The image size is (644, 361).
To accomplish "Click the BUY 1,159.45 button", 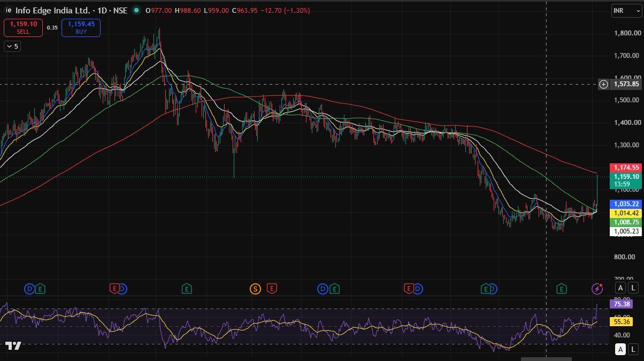I will click(81, 28).
